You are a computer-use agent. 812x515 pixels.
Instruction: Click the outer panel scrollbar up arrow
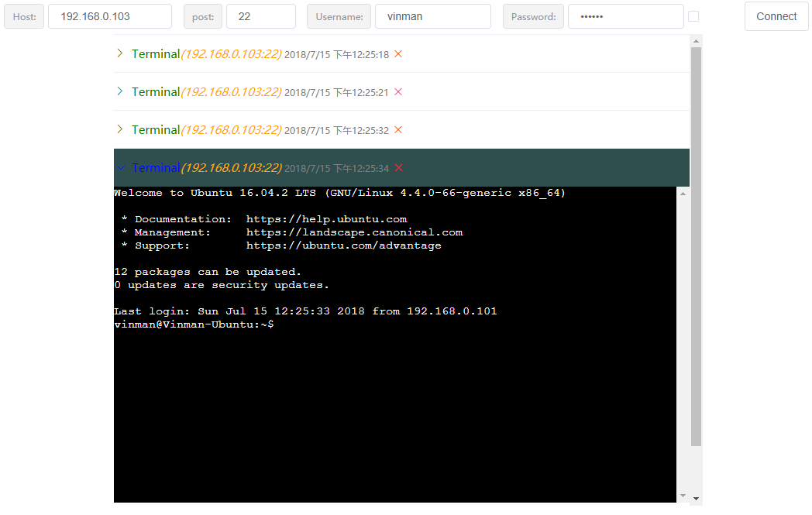(x=696, y=41)
